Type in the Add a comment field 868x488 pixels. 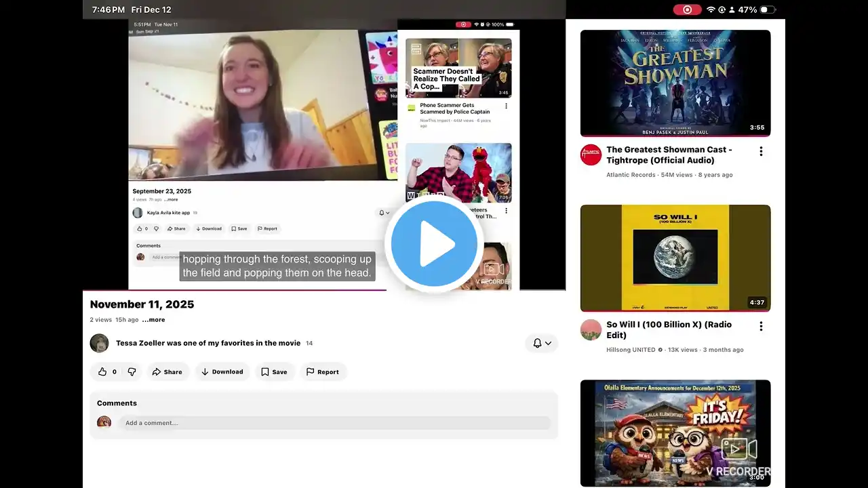coord(335,423)
